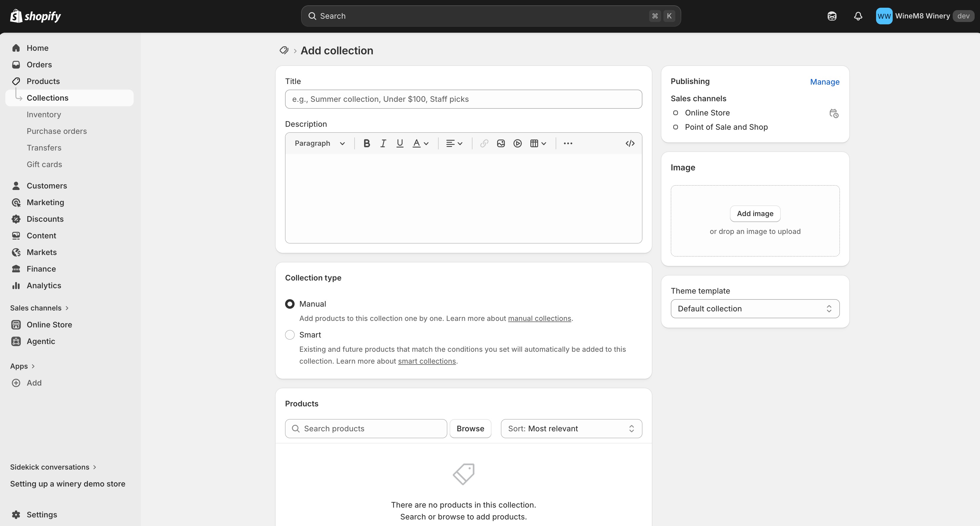This screenshot has height=526, width=980.
Task: Select Collections in the sidebar
Action: tap(69, 98)
